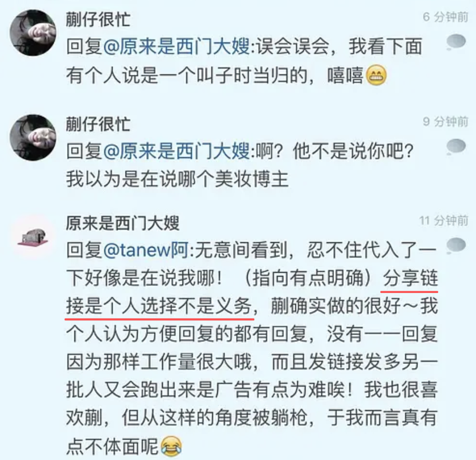This screenshot has height=460, width=476.
Task: Click the comment text 我以为是在说哪个美妆博主
Action: (x=177, y=179)
